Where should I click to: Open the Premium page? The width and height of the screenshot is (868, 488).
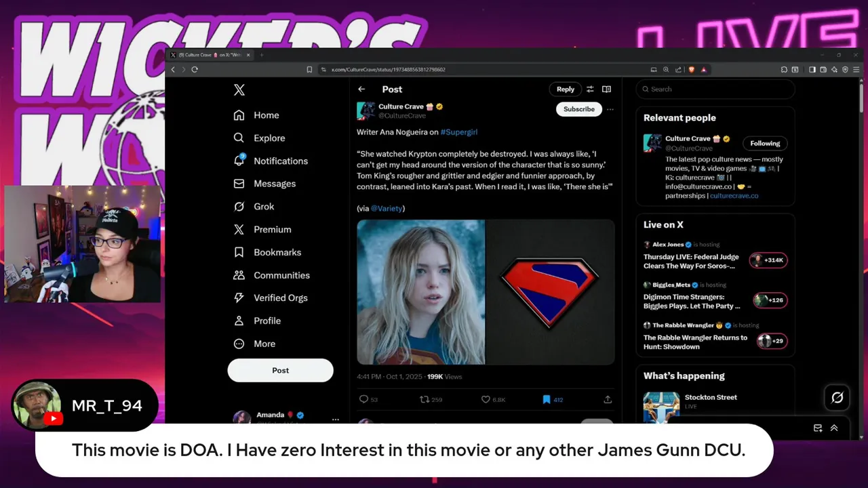[262, 230]
